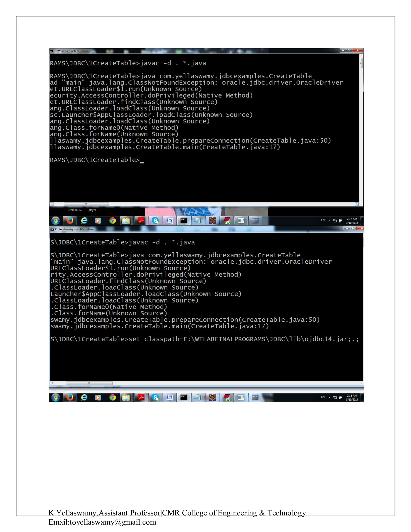Open Google Chrome in the 2:14 AM taskbar

coord(113,397)
